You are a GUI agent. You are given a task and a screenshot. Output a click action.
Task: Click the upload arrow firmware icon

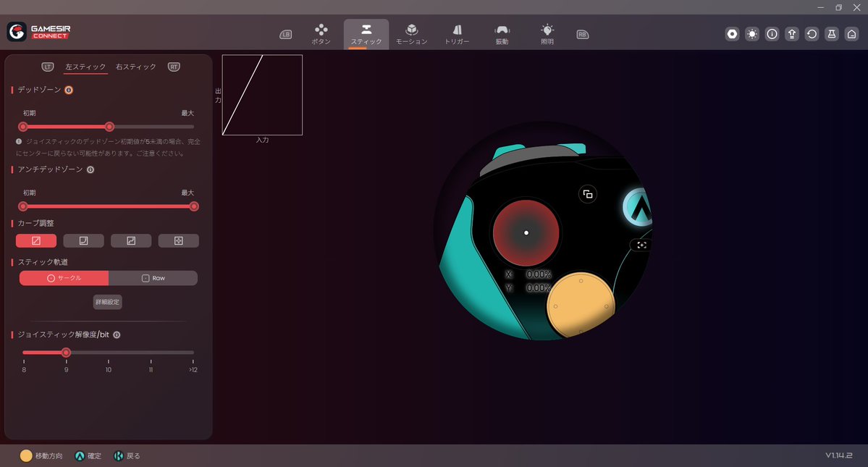(791, 34)
